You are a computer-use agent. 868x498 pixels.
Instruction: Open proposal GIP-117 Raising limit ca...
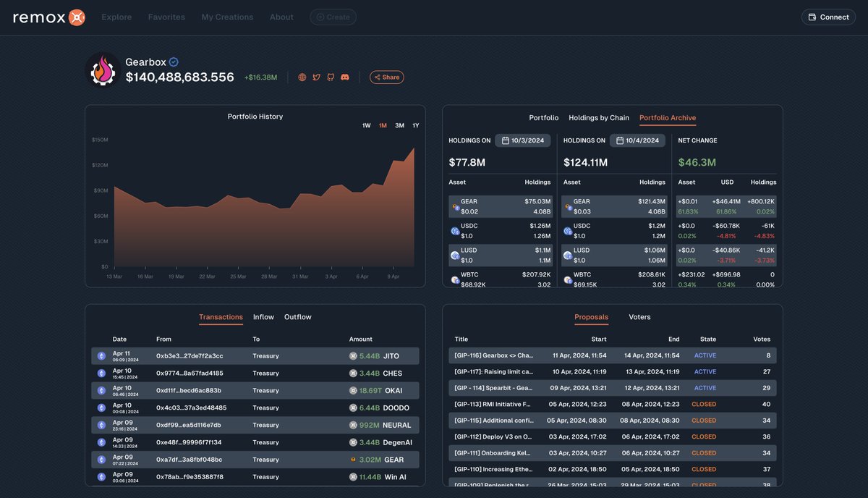click(x=612, y=371)
